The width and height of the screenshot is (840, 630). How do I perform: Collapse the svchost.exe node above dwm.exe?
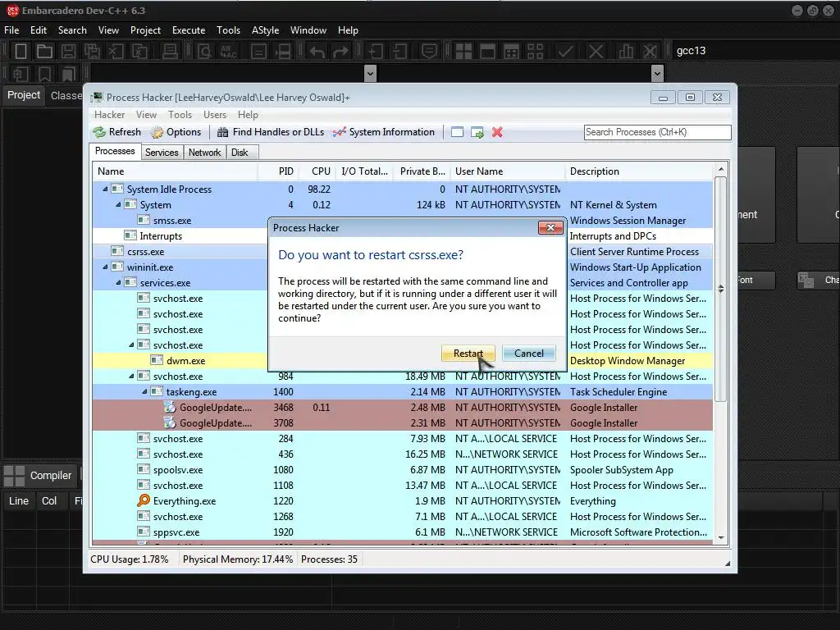pyautogui.click(x=131, y=345)
